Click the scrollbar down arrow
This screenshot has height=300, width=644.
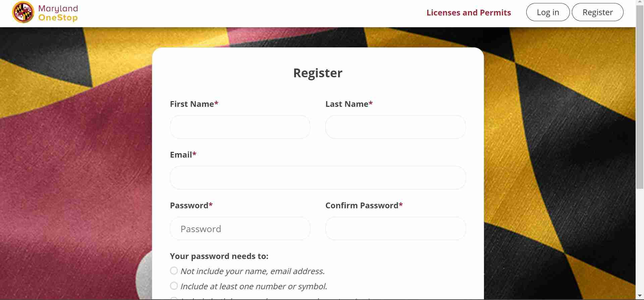pos(640,296)
